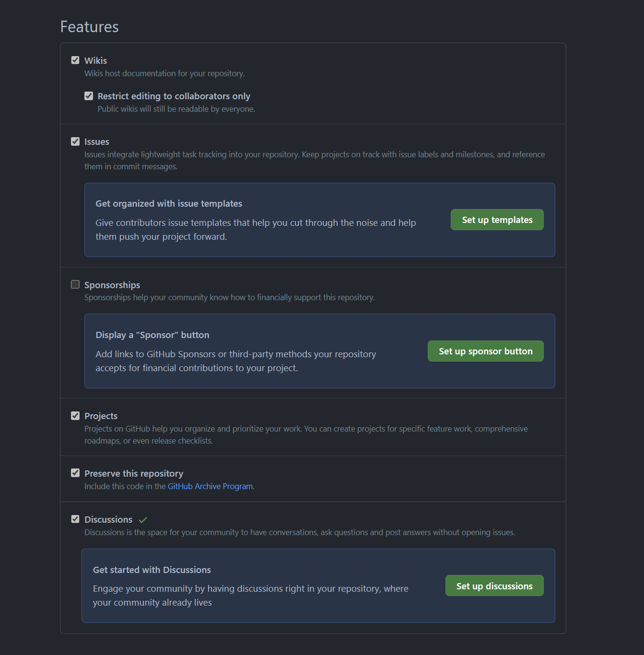Uncheck the Projects checkbox

click(75, 415)
